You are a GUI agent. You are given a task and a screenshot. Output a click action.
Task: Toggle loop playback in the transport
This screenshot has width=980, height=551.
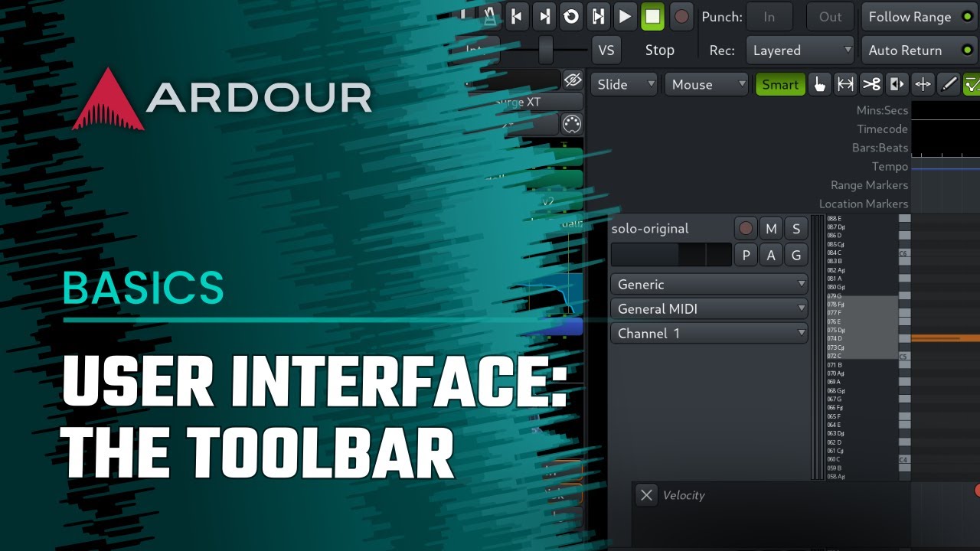click(x=571, y=16)
